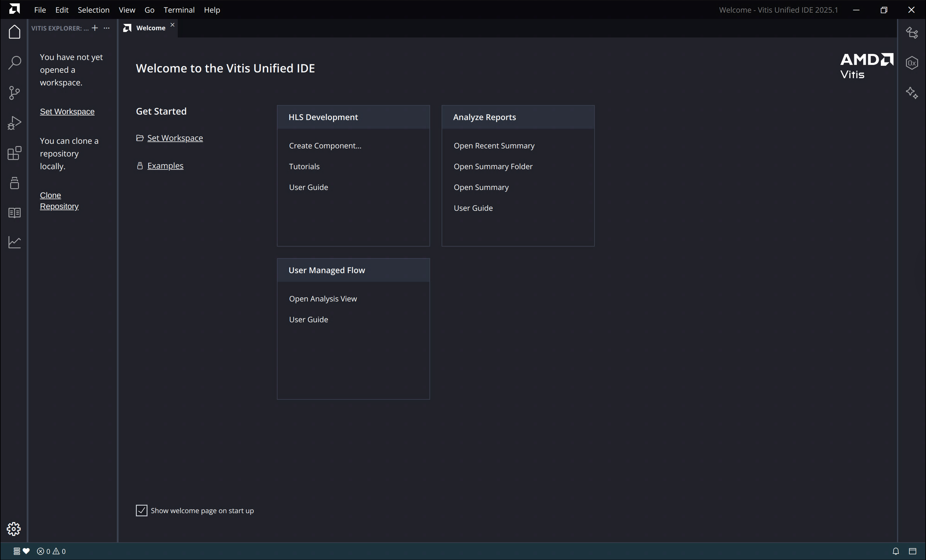926x560 pixels.
Task: Click the 0x hexagon icon on right bar
Action: click(x=912, y=63)
